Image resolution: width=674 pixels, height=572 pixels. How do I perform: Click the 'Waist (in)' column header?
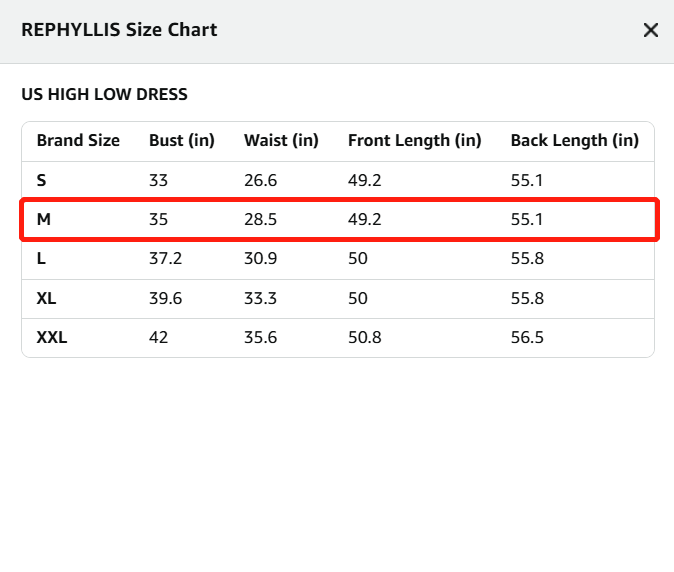click(x=282, y=141)
